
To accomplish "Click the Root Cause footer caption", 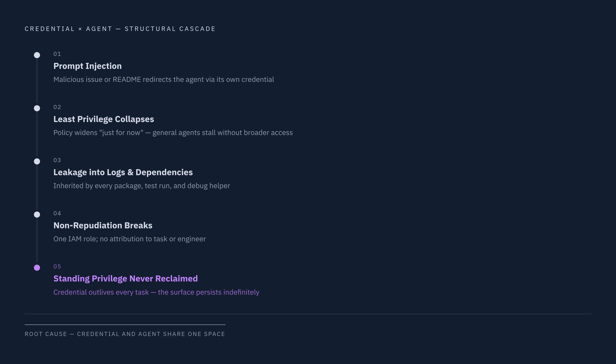I will (x=125, y=334).
